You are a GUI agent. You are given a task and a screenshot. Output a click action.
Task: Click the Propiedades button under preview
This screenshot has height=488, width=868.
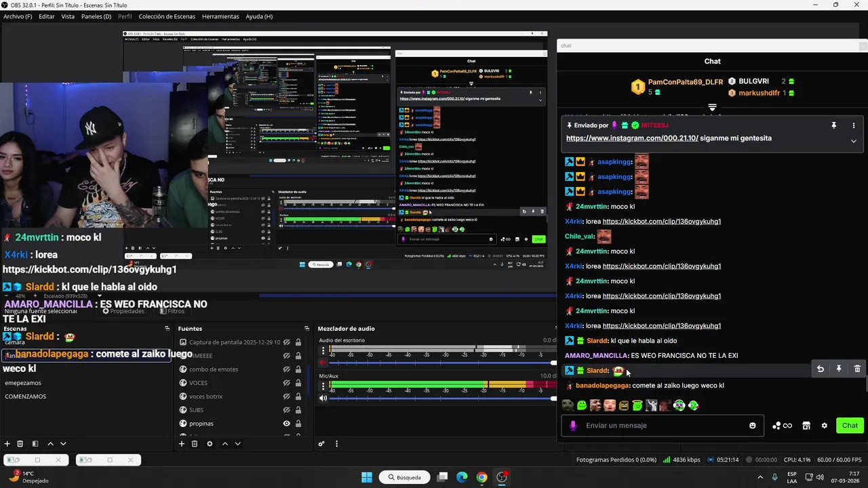[x=123, y=311]
